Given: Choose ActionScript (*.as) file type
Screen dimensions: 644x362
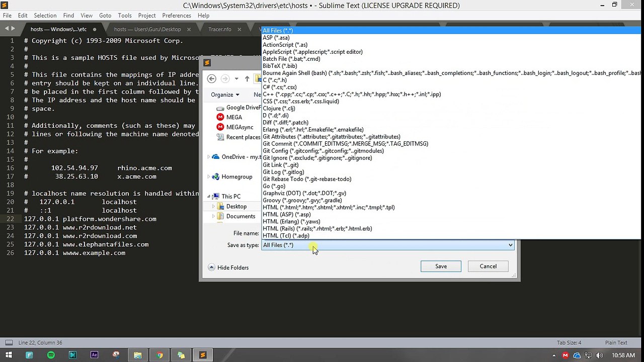Looking at the screenshot, I should point(451,45).
